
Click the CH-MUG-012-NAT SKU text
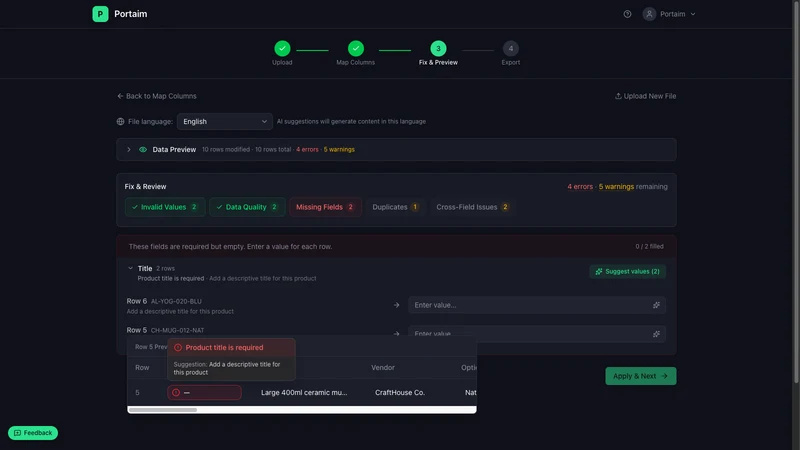click(x=178, y=331)
